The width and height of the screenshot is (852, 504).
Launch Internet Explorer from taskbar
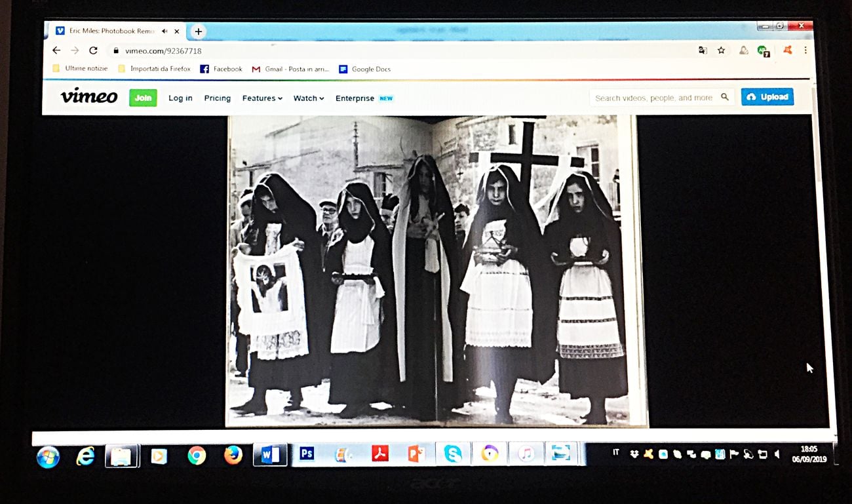coord(85,456)
